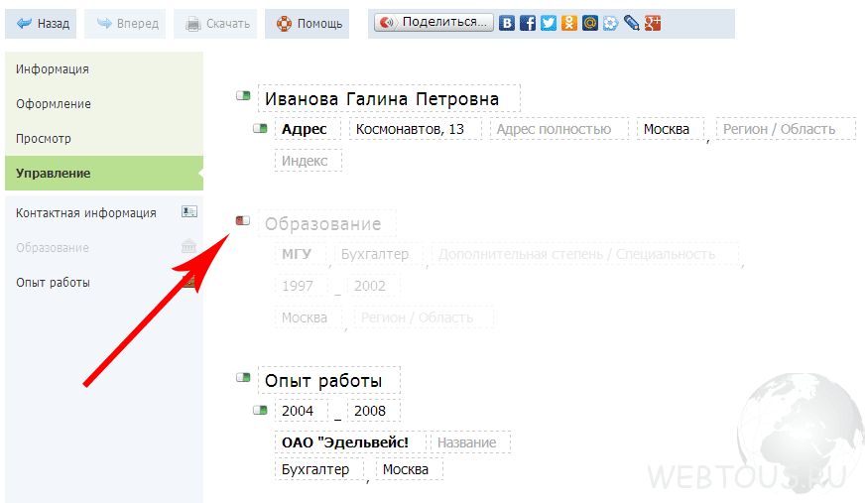Screen dimensions: 868x503
Task: Edit education start year 1997
Action: [x=302, y=286]
